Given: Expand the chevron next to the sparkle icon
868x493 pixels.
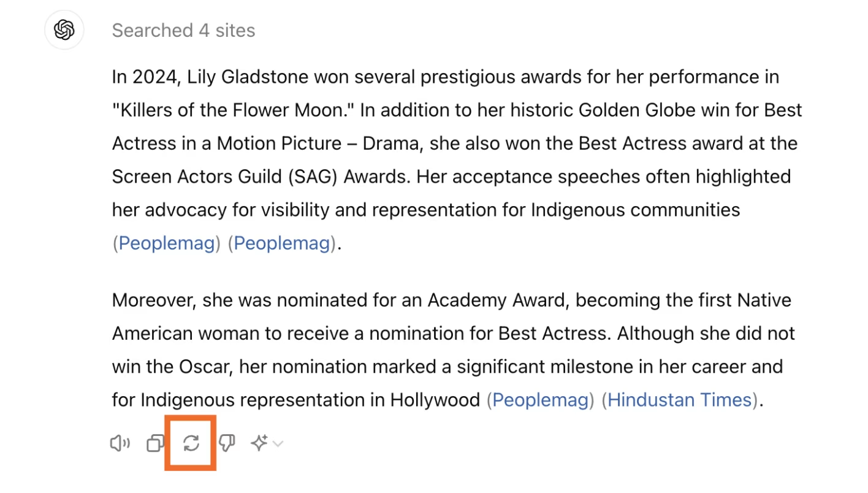Looking at the screenshot, I should pyautogui.click(x=278, y=443).
